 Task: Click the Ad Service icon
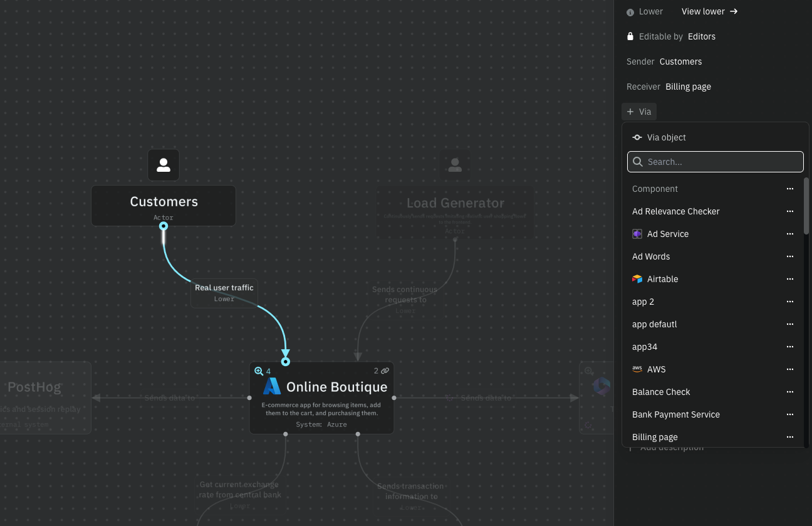pyautogui.click(x=637, y=234)
